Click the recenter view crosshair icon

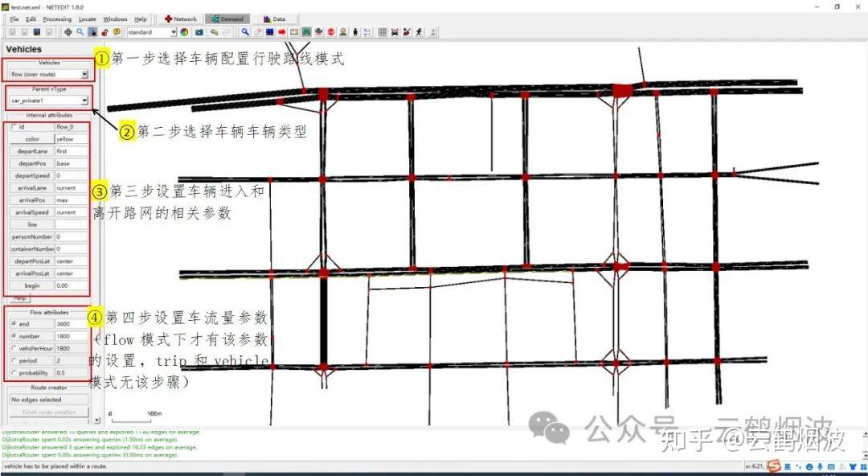pos(68,32)
